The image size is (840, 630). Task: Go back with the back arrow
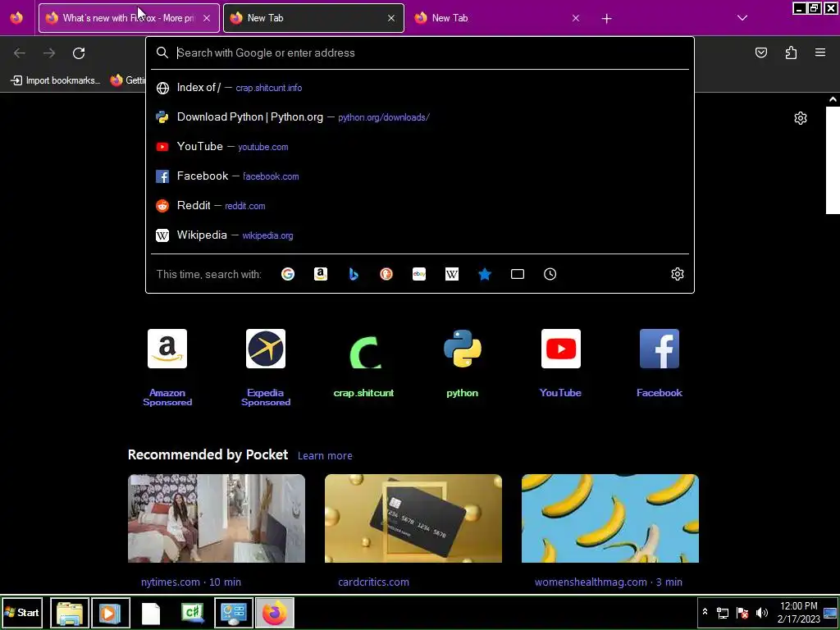[x=20, y=52]
